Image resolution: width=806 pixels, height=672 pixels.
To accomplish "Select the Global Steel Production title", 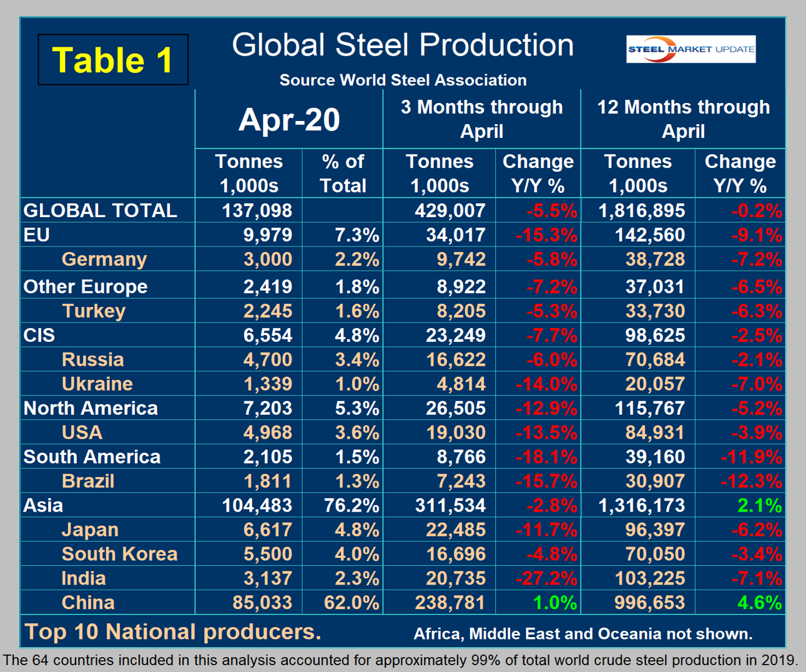I will pos(403,46).
